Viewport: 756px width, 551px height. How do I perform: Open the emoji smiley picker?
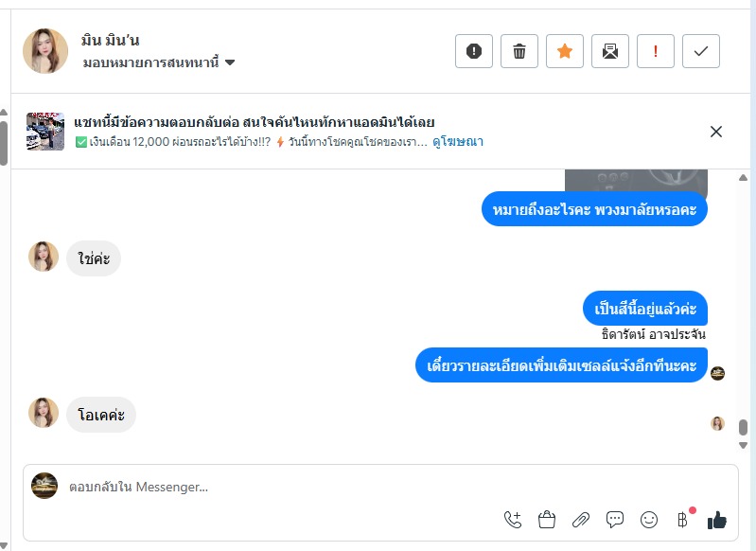pyautogui.click(x=649, y=519)
